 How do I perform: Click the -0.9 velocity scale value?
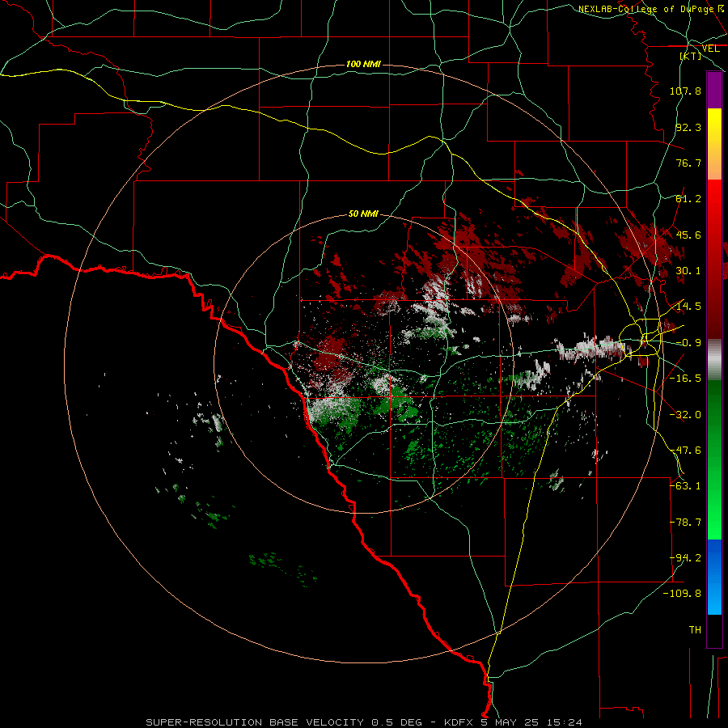(688, 343)
